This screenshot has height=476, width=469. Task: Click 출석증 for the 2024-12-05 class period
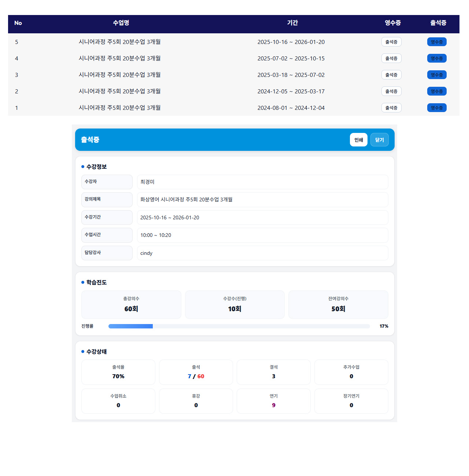391,91
